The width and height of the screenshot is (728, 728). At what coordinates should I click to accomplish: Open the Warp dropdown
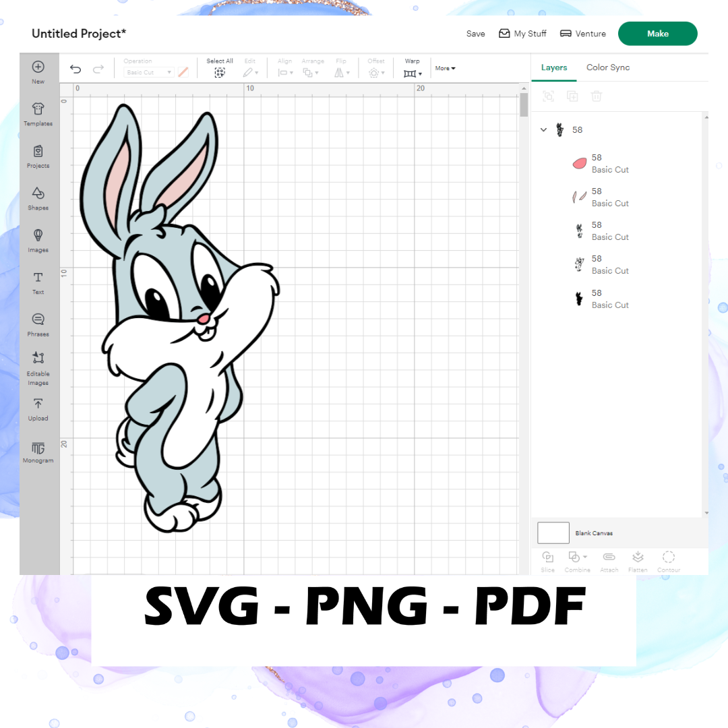(413, 73)
